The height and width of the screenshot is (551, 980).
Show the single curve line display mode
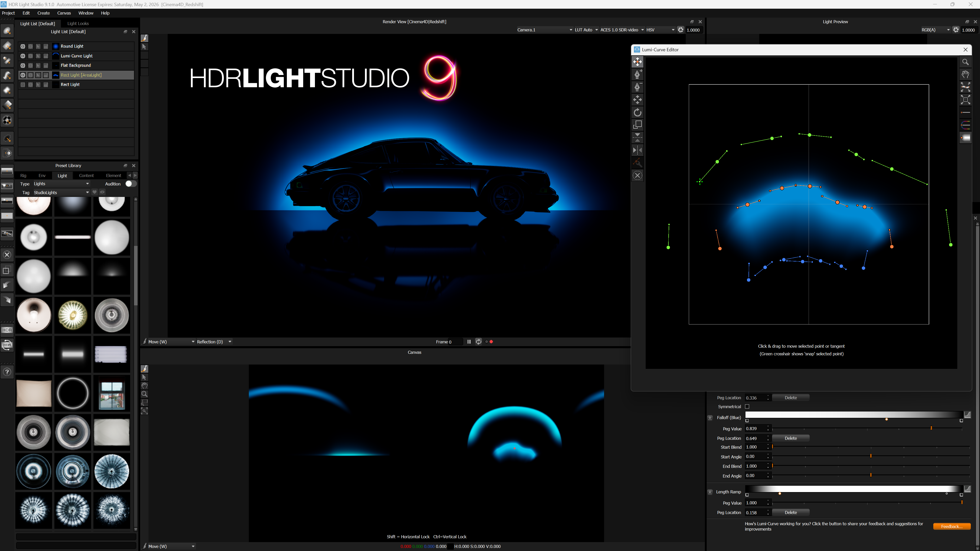pyautogui.click(x=965, y=112)
